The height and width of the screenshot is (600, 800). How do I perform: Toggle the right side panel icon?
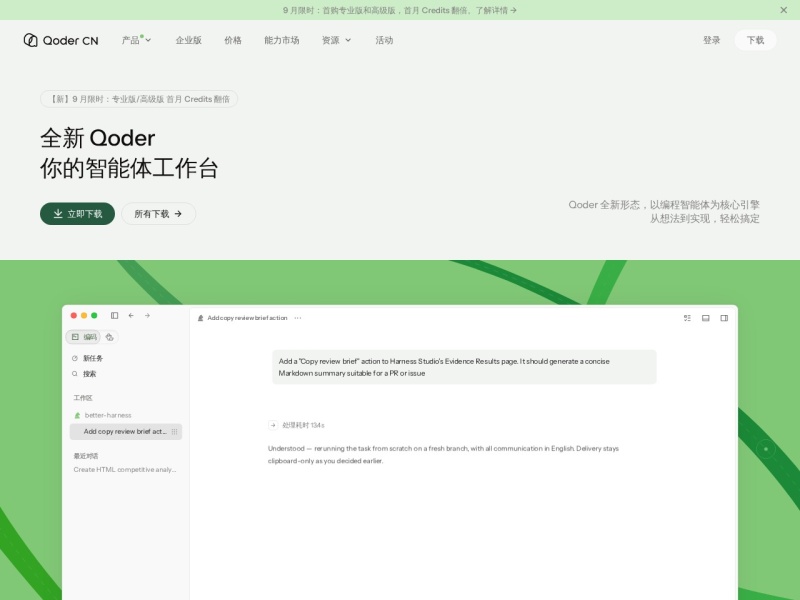pyautogui.click(x=724, y=318)
